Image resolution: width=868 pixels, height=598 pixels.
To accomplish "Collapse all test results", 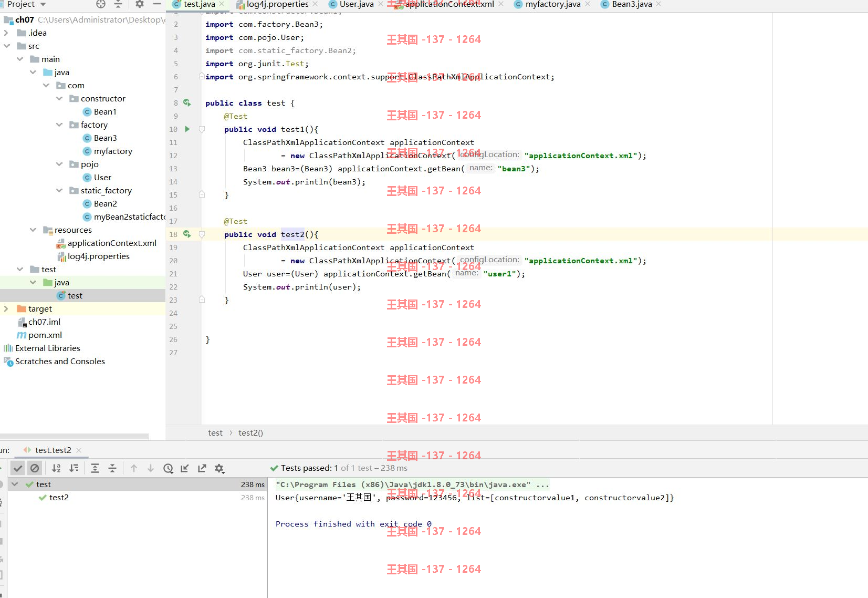I will point(112,468).
